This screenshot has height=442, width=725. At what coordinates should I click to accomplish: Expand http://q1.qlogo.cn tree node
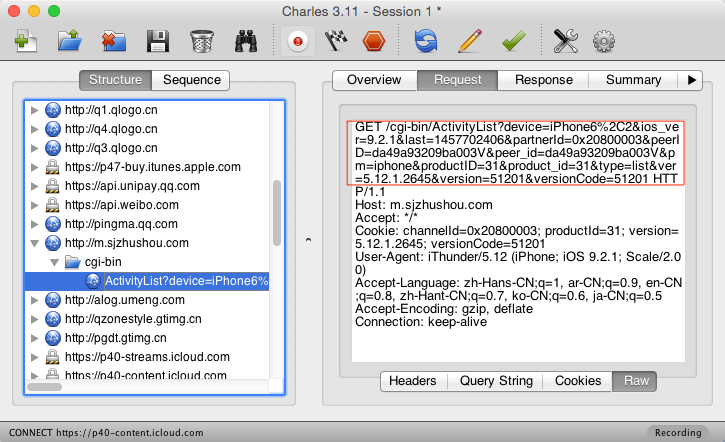click(34, 110)
